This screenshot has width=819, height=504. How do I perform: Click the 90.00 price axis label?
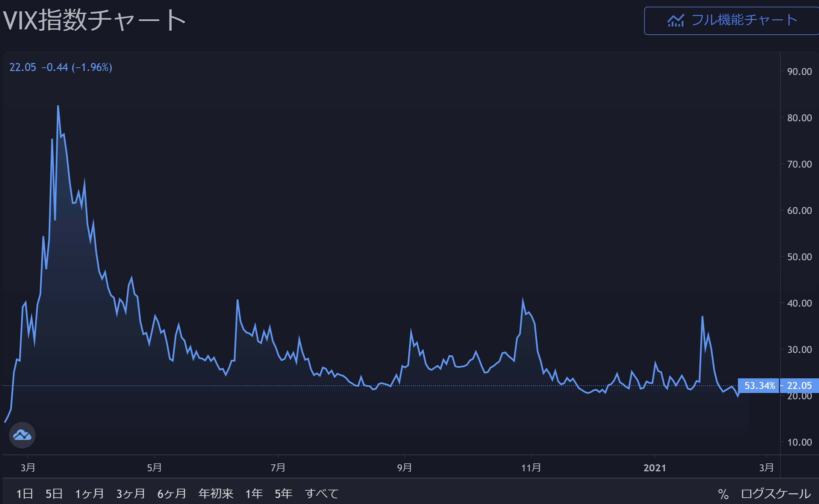tap(799, 72)
